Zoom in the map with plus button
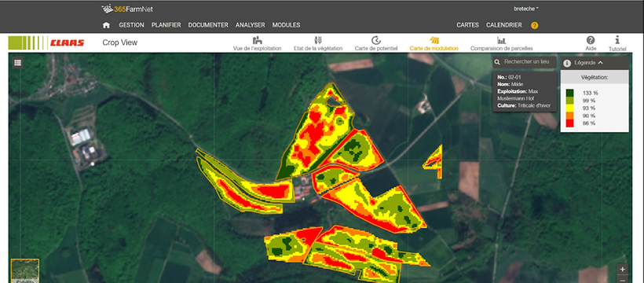This screenshot has height=283, width=644. click(x=623, y=270)
